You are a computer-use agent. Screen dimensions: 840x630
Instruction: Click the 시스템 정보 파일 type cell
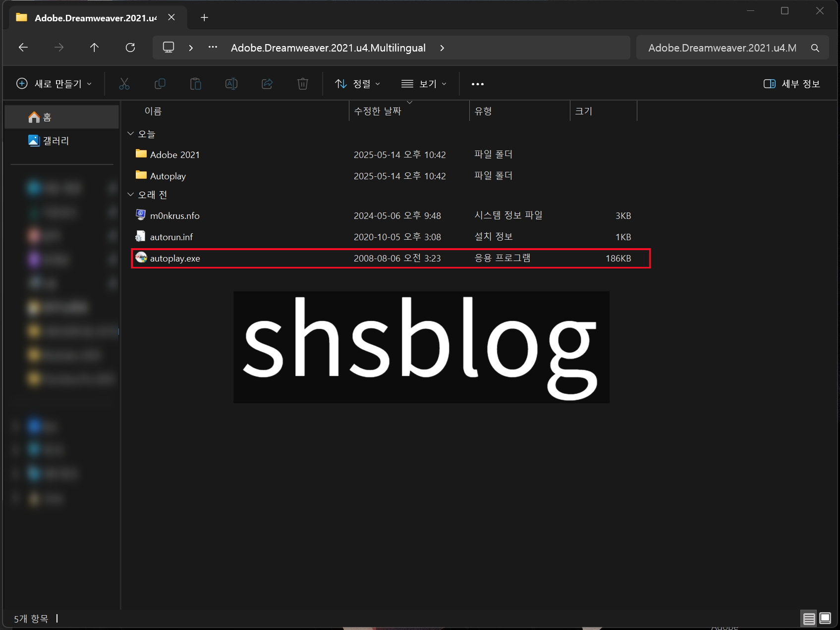(x=508, y=215)
